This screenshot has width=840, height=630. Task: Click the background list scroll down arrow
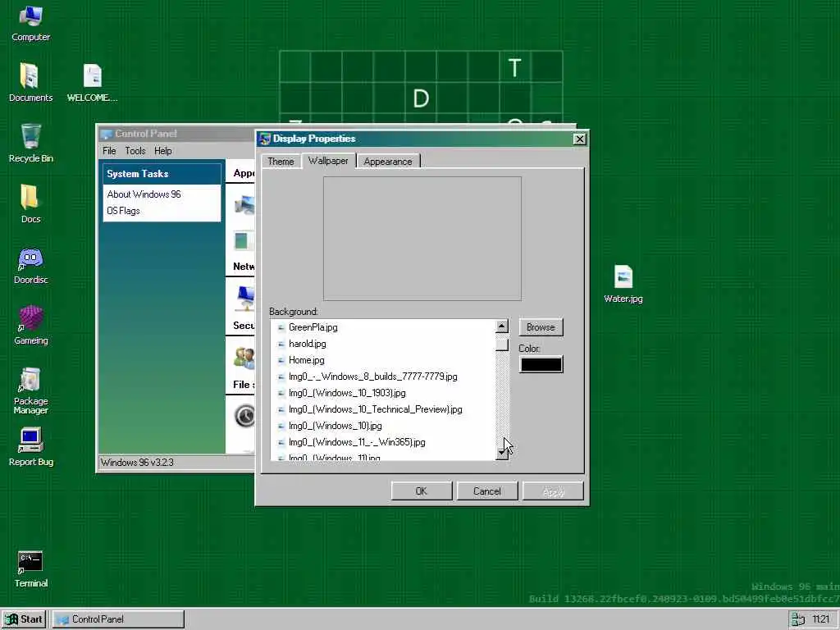pos(501,453)
